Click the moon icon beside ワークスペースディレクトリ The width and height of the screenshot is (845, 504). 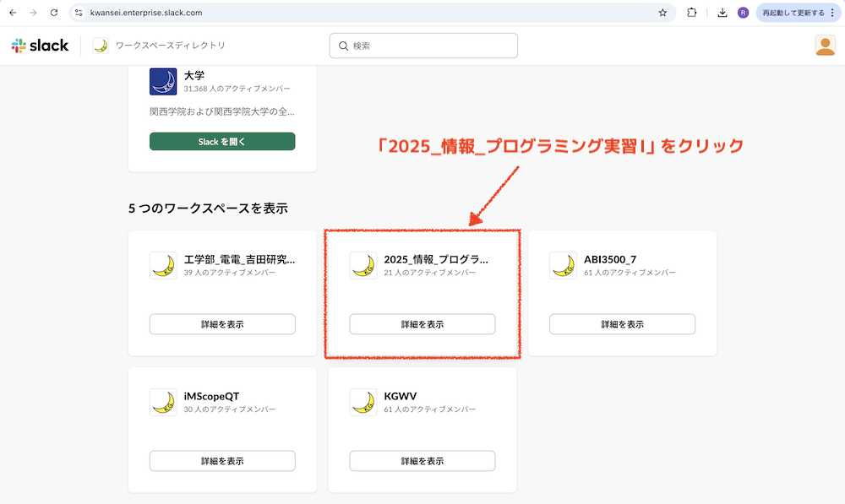tap(99, 46)
